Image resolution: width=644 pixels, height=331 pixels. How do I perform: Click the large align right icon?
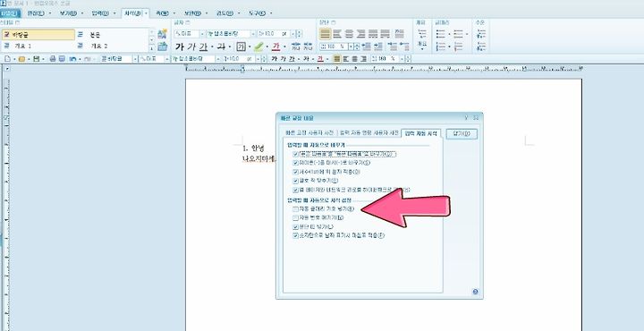click(x=361, y=34)
